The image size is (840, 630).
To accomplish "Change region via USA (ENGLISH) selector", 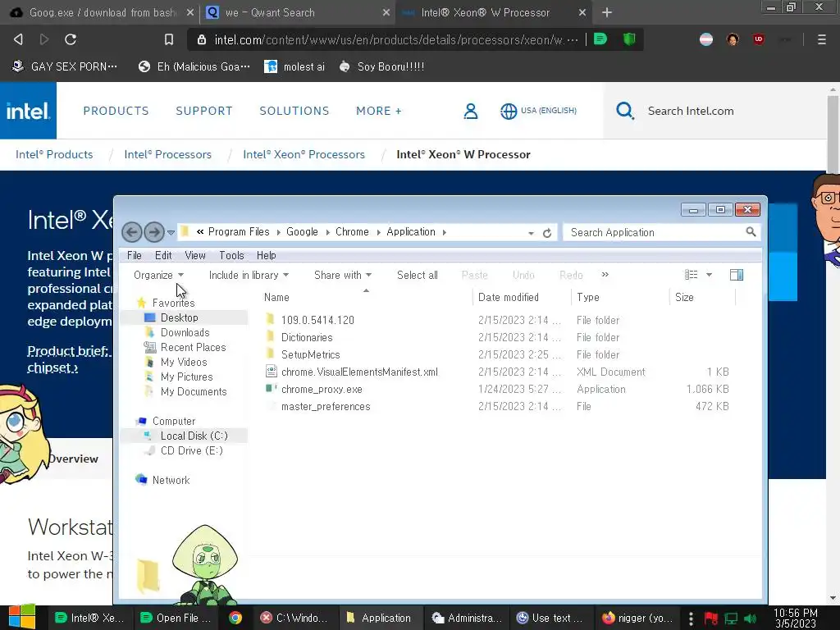I will click(x=538, y=111).
